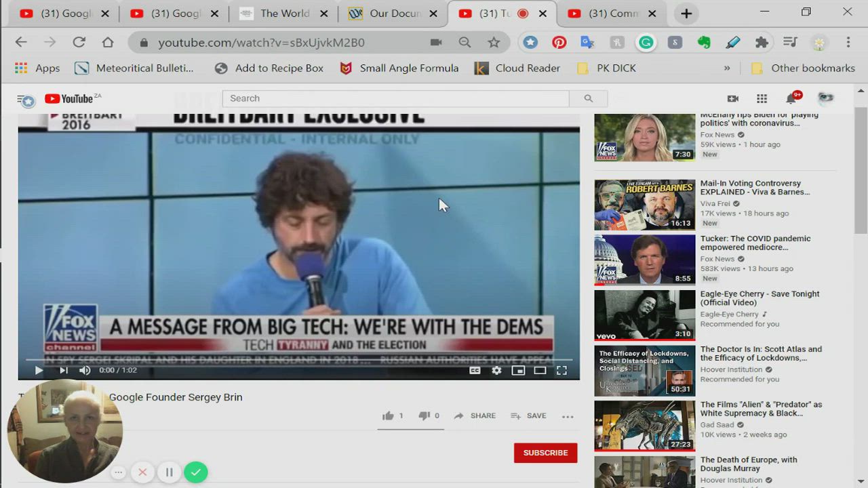The height and width of the screenshot is (488, 868).
Task: Mute the video volume speaker icon
Action: click(x=85, y=370)
